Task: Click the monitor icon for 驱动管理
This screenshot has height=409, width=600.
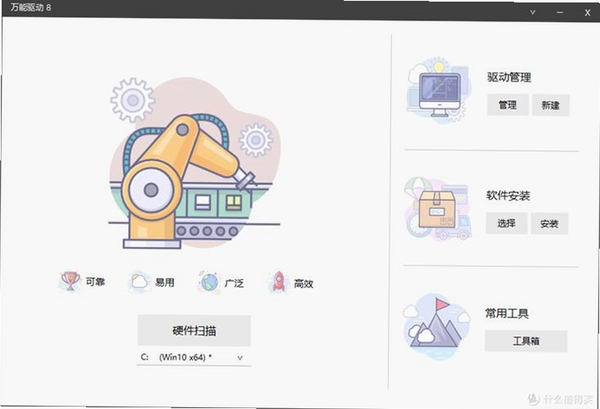Action: click(x=438, y=90)
